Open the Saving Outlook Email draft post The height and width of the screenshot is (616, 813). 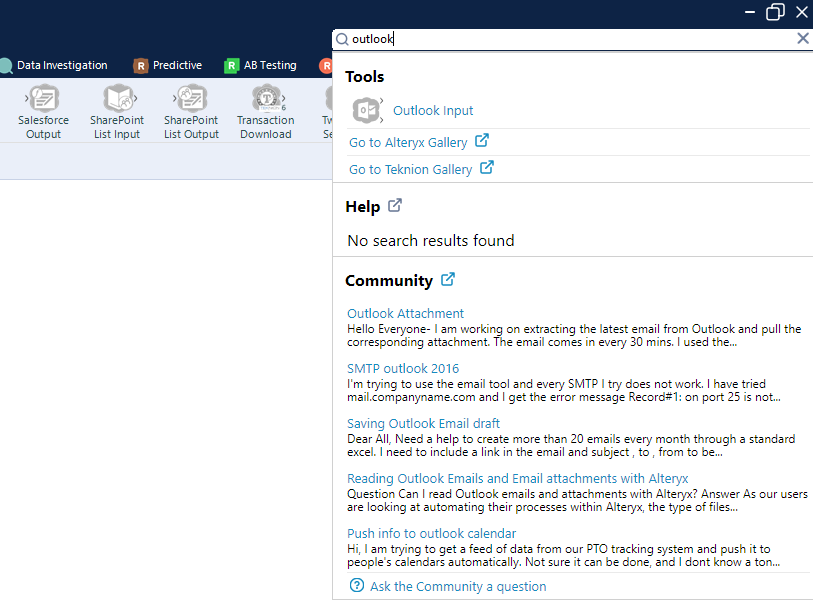tap(423, 423)
